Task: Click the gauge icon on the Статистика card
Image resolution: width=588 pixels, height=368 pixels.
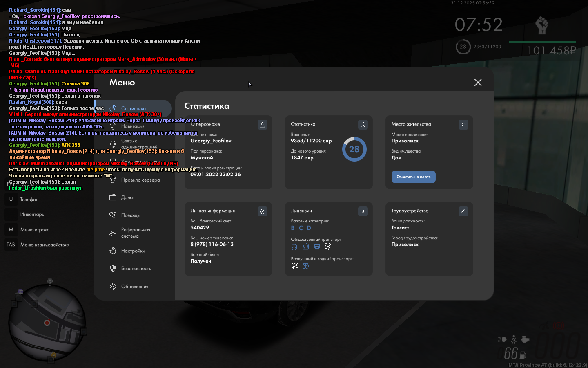Action: 363,125
